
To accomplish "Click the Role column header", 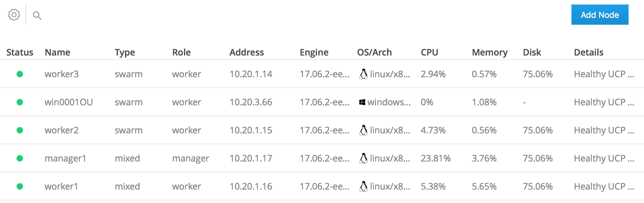I will [x=181, y=52].
